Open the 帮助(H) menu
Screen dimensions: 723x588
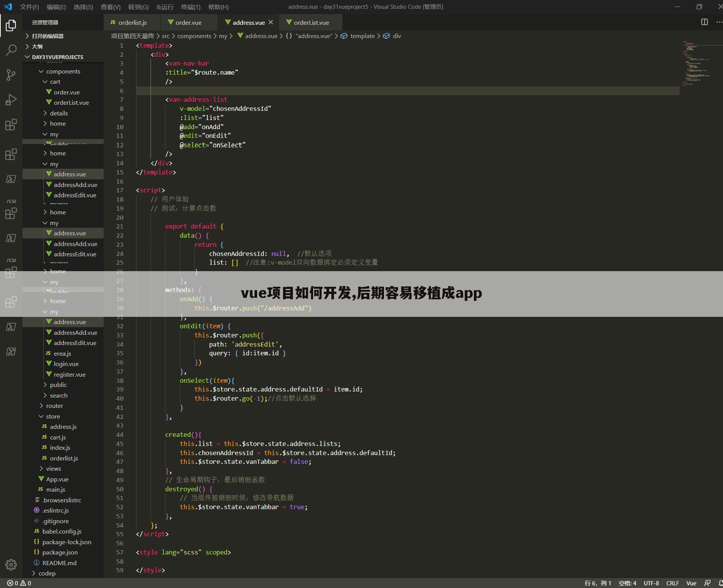coord(219,7)
